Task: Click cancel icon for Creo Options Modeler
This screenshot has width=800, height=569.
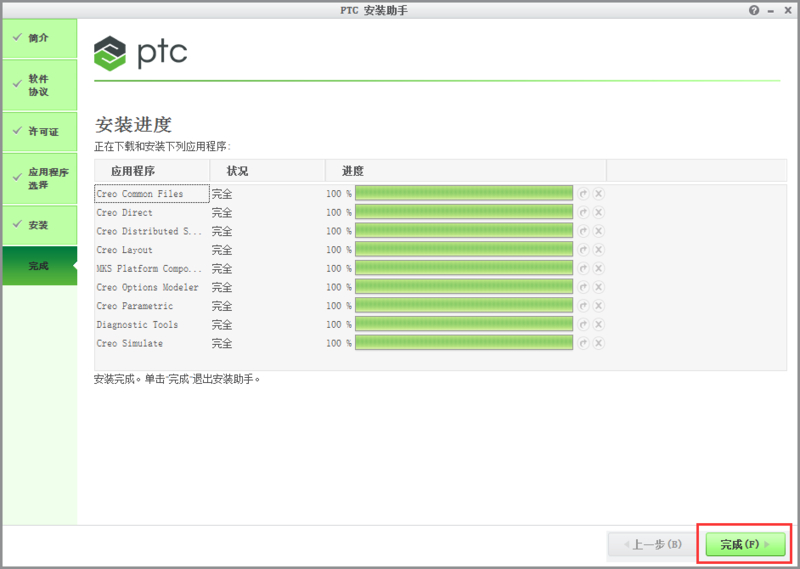Action: click(598, 287)
